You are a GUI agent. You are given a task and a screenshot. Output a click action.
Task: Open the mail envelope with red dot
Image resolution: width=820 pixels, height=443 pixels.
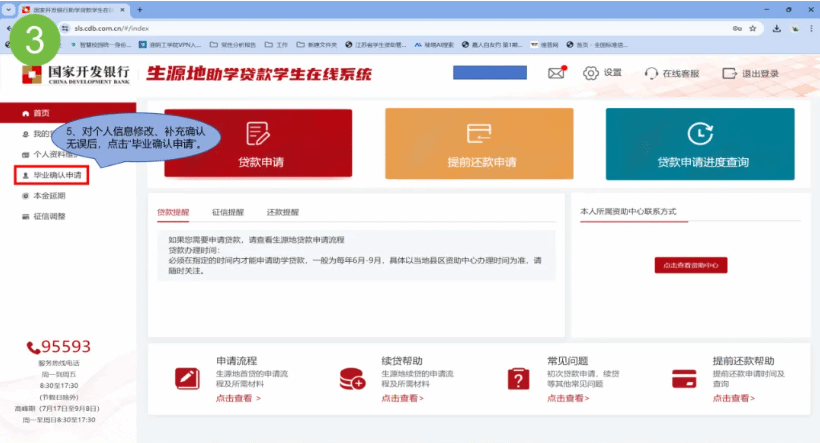[557, 73]
